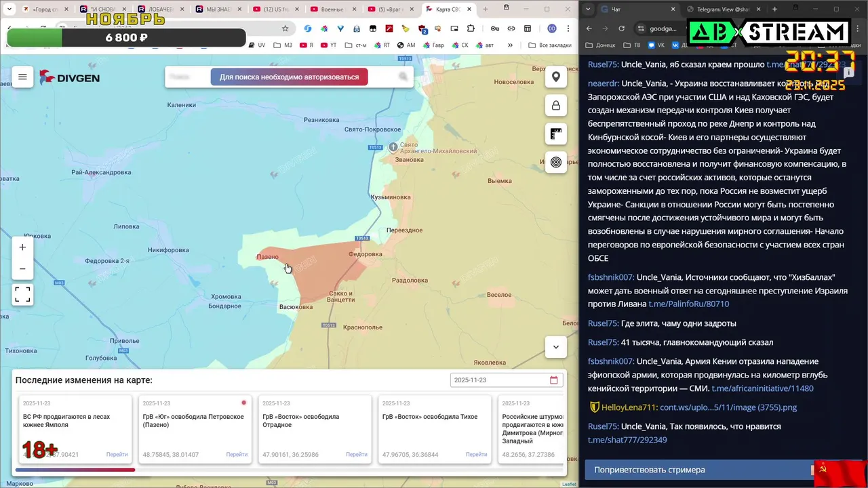Select the Чат tab

coord(637,9)
